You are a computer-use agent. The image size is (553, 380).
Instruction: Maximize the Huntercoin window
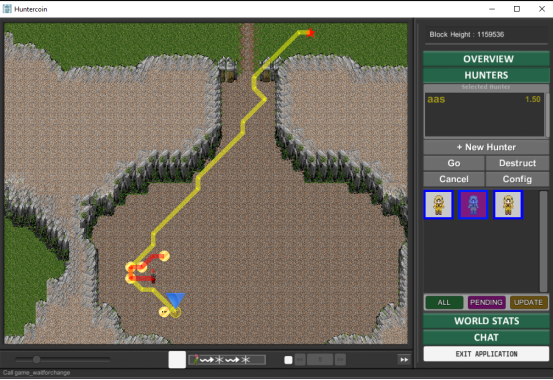517,9
